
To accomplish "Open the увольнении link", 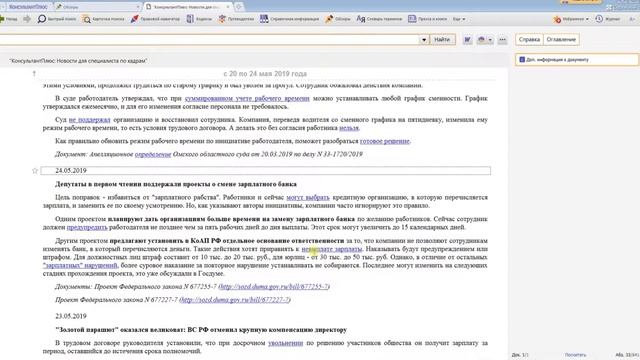I will tap(285, 343).
